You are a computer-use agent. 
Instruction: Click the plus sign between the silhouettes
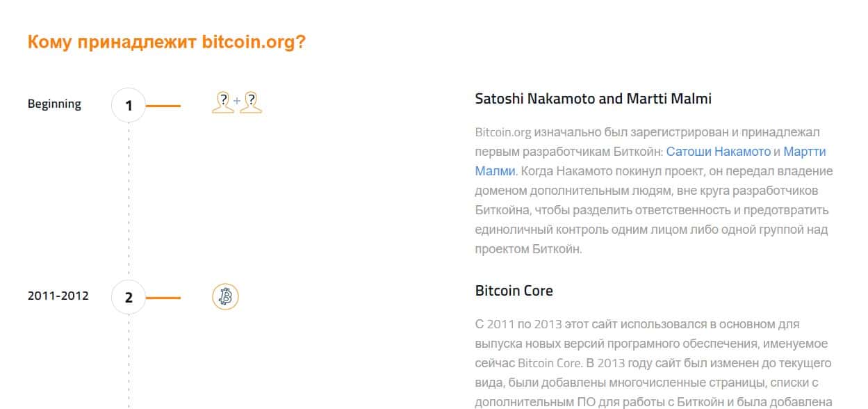click(237, 102)
